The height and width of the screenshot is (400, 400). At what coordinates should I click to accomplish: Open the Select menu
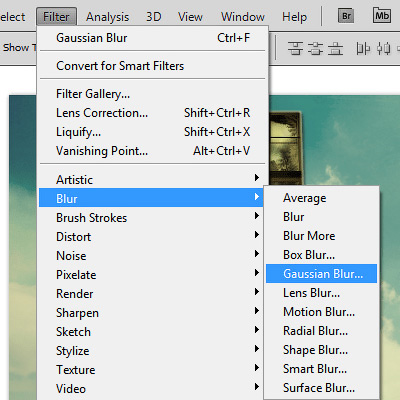(x=12, y=17)
